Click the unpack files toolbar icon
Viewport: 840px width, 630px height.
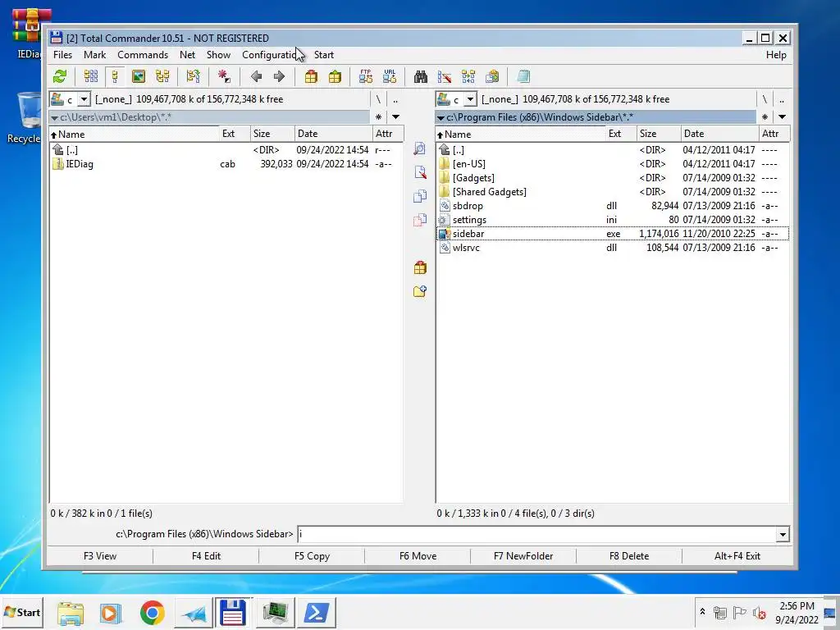pos(335,76)
